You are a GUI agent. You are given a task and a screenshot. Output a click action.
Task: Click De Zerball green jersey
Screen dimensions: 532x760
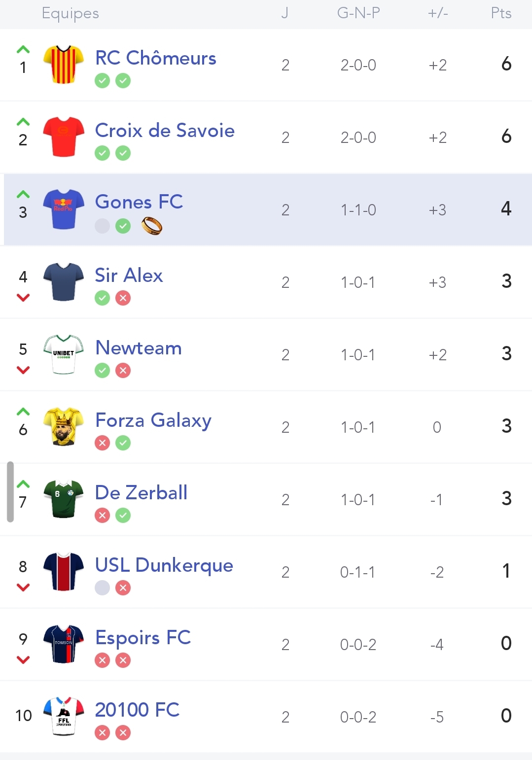(x=64, y=499)
